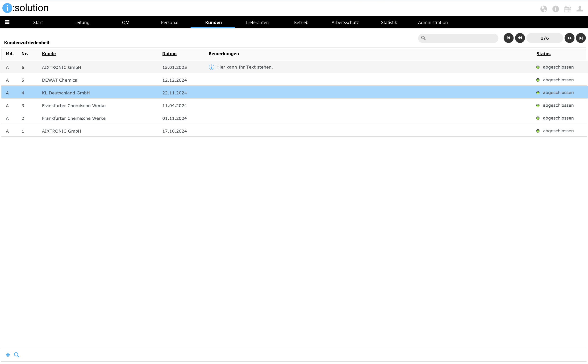Go to previous page arrows
Image resolution: width=588 pixels, height=364 pixels.
[520, 38]
